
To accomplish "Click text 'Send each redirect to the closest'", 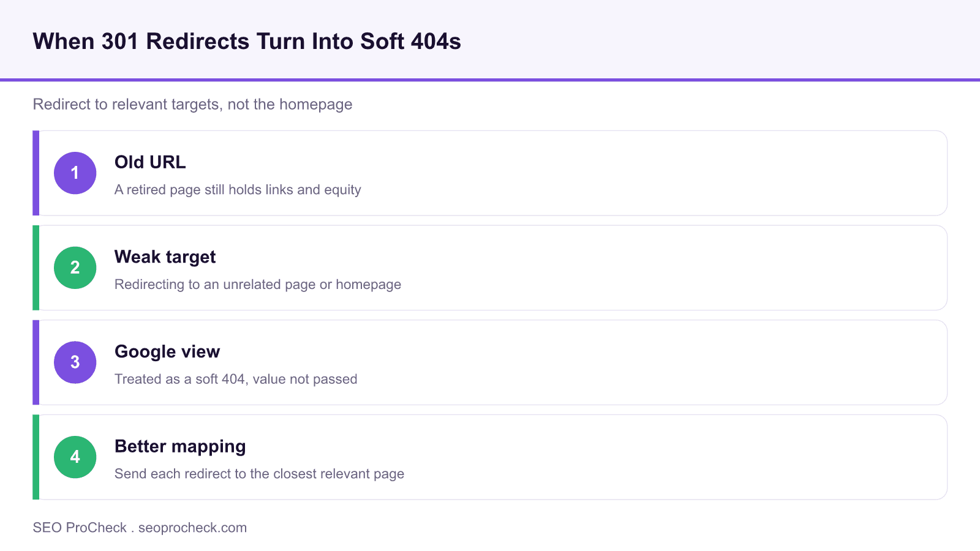I will [215, 474].
